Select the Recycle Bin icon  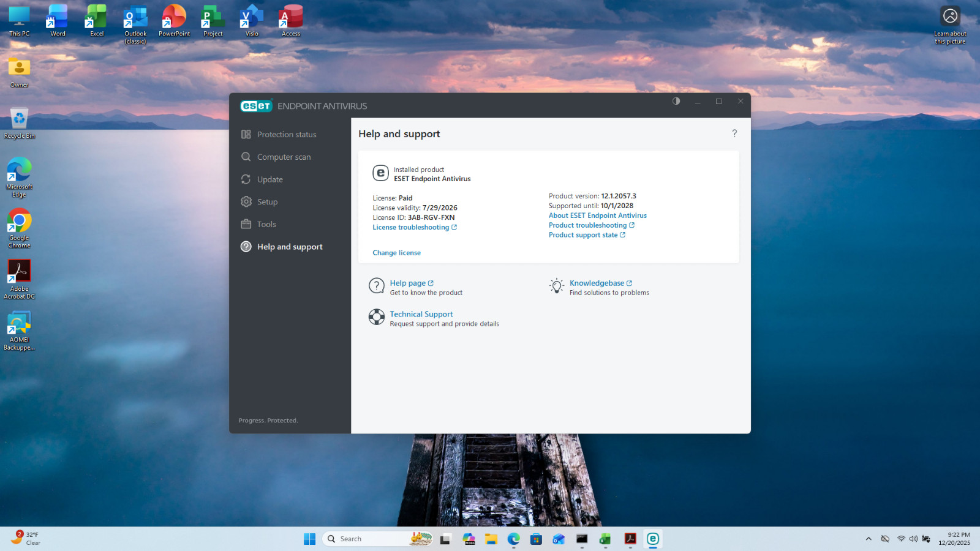coord(19,123)
